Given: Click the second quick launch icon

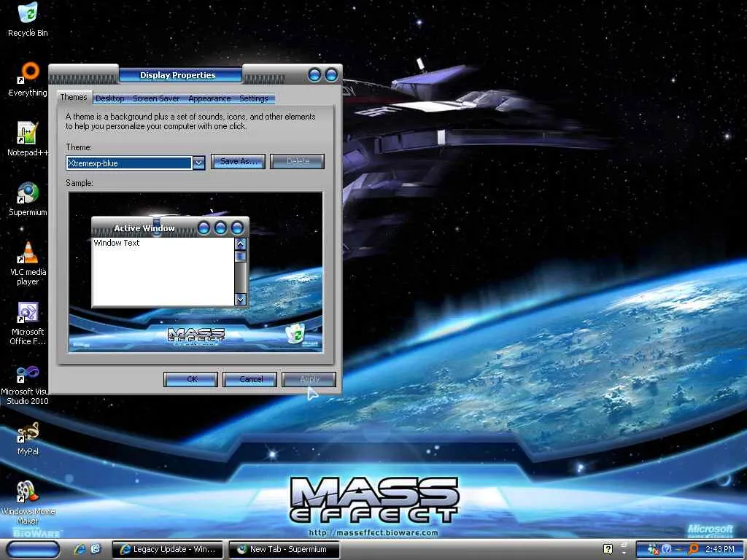Looking at the screenshot, I should 96,549.
